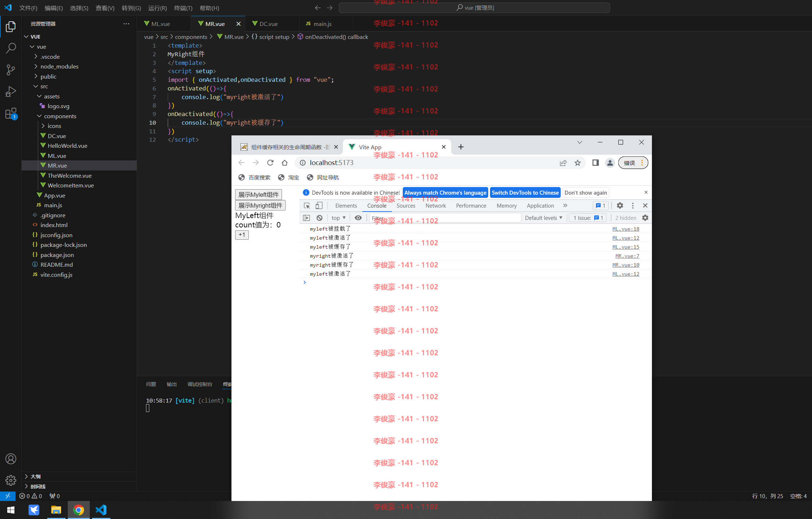Open the 问题 panel tab
The image size is (812, 519).
pyautogui.click(x=151, y=384)
